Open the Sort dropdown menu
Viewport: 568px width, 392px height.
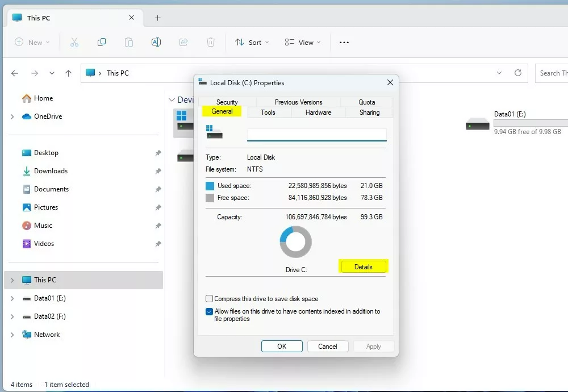click(252, 43)
